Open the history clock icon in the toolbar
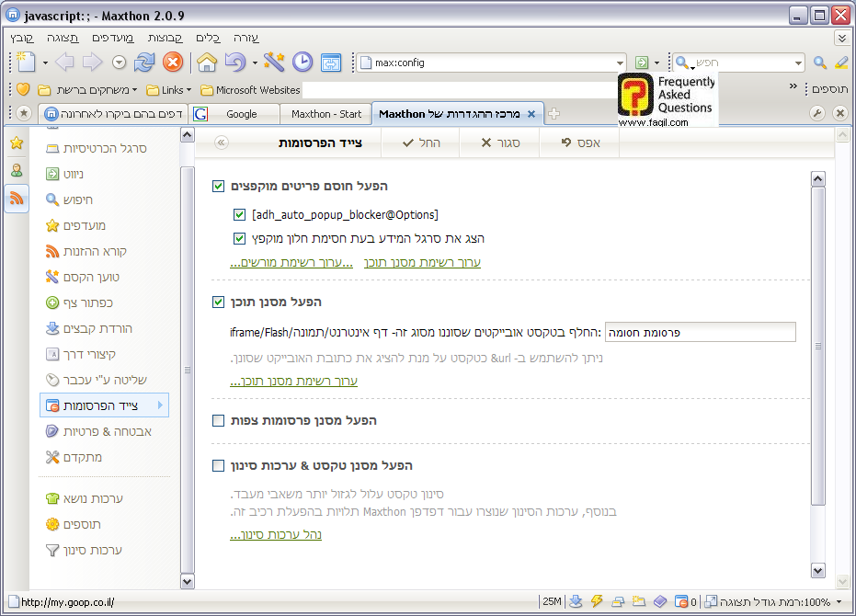Screen dimensions: 856x616 302,63
